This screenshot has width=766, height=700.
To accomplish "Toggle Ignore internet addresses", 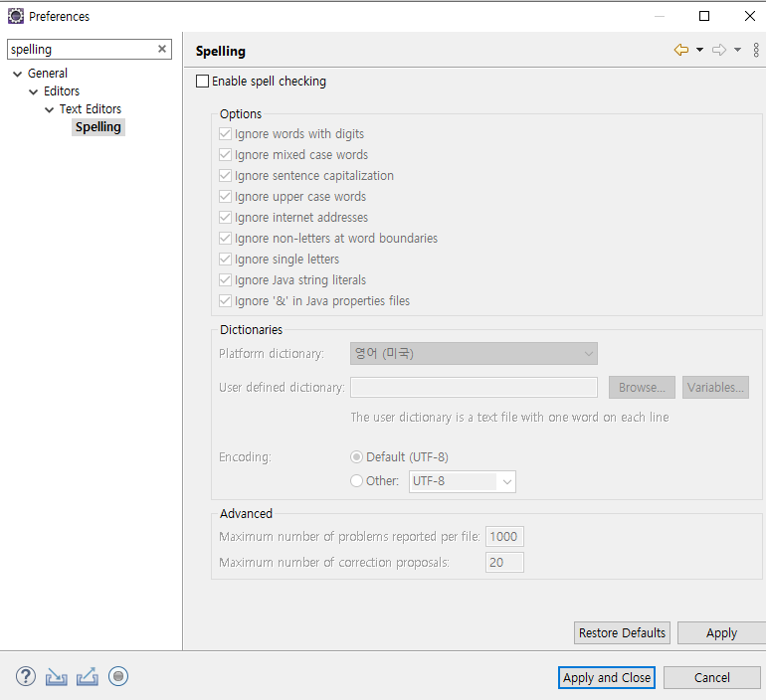I will [225, 217].
